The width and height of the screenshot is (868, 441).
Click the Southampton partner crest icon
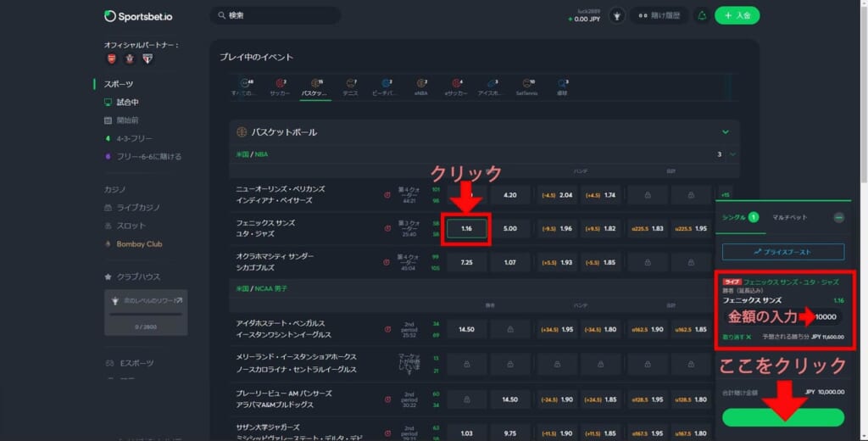[x=130, y=59]
